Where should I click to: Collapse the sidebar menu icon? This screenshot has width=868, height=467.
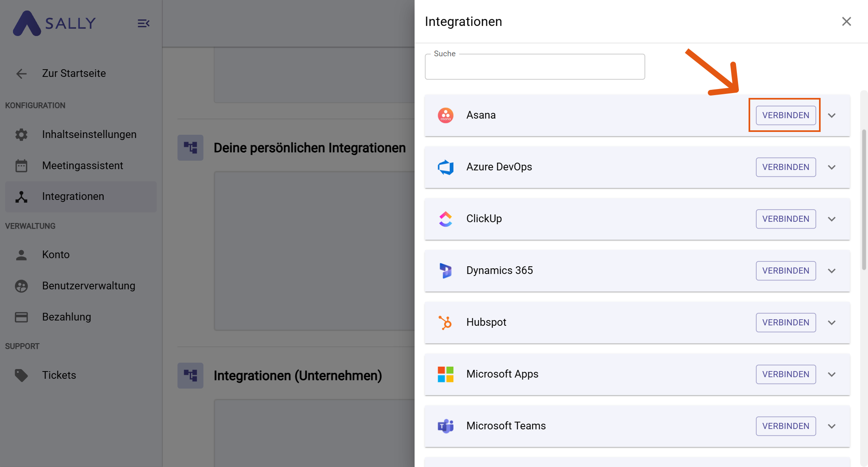144,23
